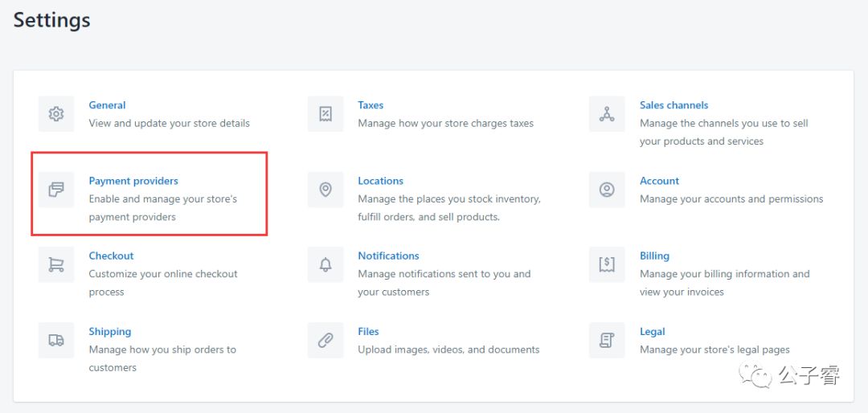Click the Sales channels network icon
This screenshot has width=868, height=413.
coord(607,114)
